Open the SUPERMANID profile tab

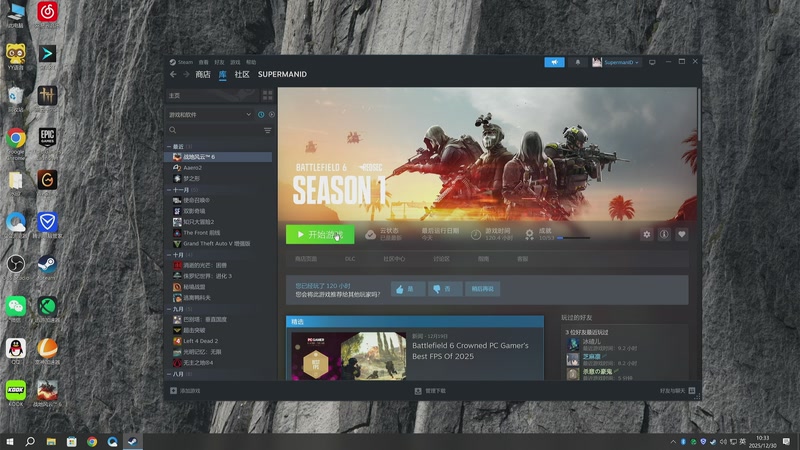(282, 74)
